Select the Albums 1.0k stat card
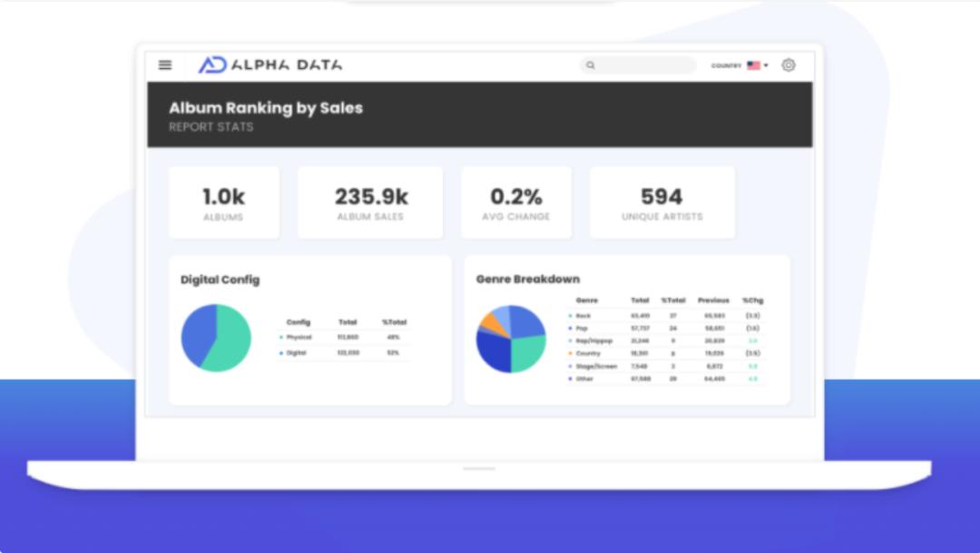 tap(223, 202)
